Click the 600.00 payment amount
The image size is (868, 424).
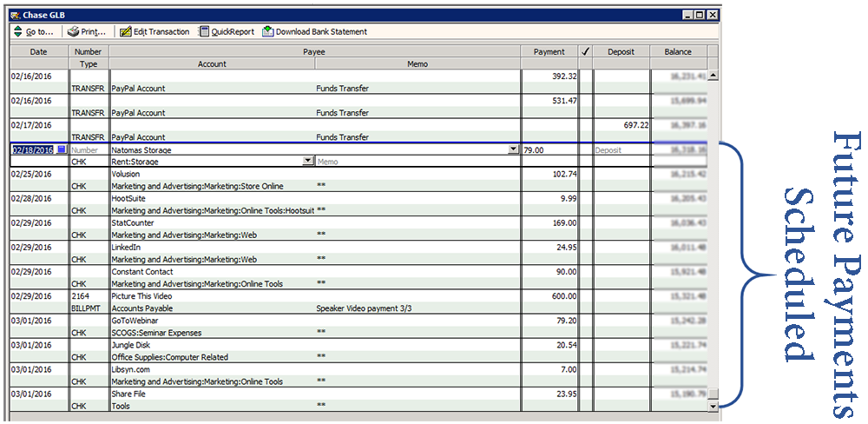[564, 296]
